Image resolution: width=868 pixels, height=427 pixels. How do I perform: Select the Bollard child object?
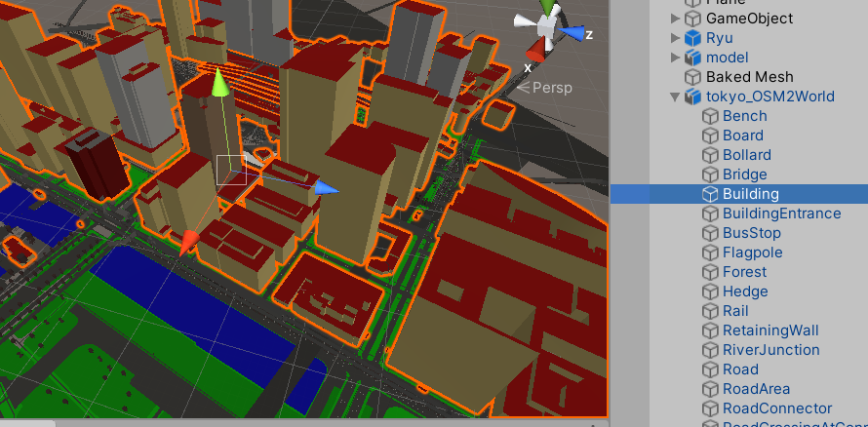click(747, 155)
